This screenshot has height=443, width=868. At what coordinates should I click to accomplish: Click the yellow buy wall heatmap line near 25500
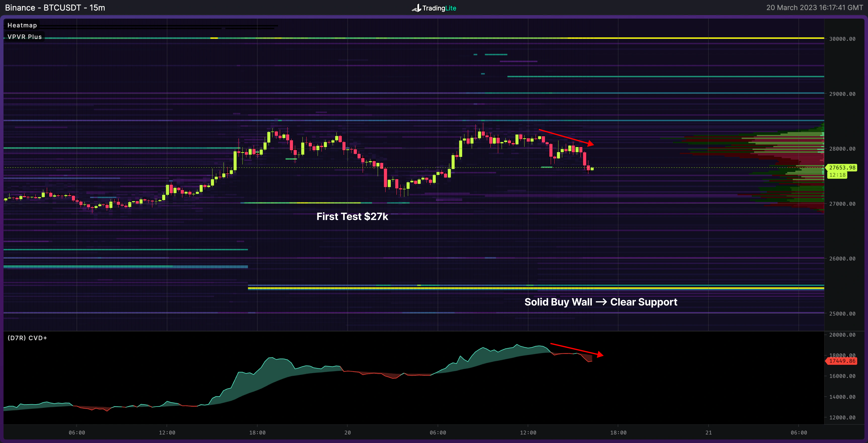536,288
